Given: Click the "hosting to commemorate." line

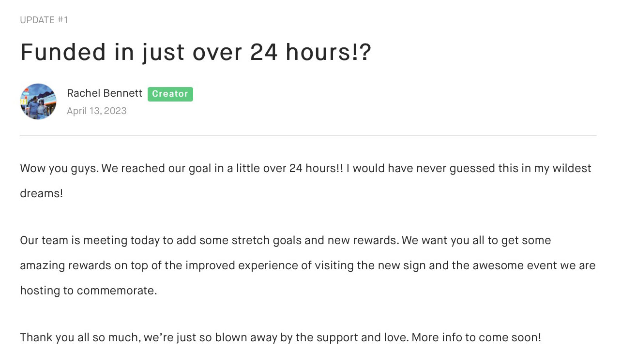Looking at the screenshot, I should coord(89,291).
